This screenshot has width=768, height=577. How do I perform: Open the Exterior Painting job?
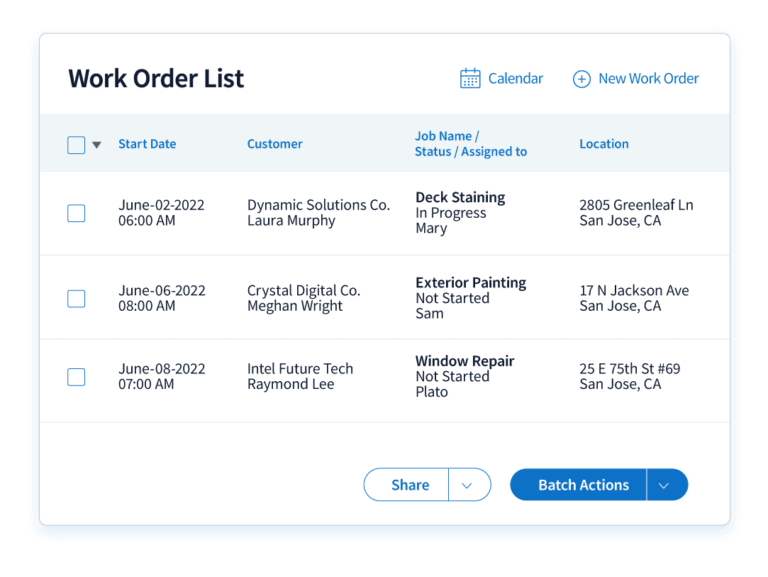pyautogui.click(x=471, y=283)
